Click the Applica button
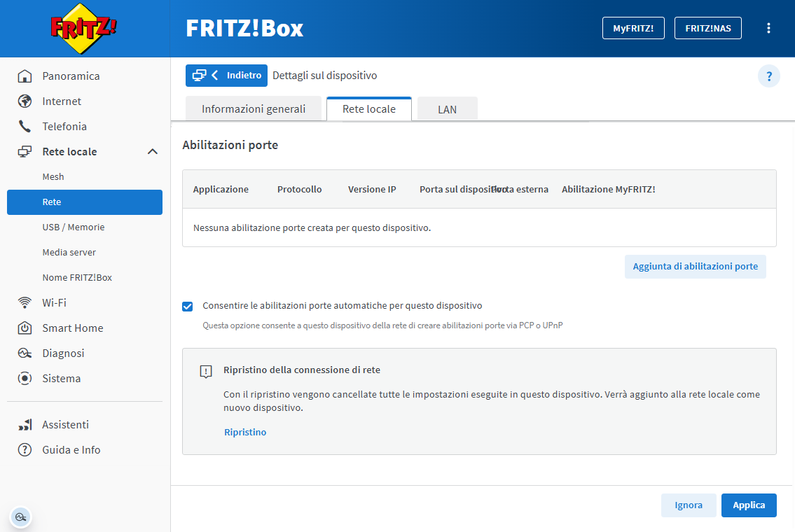 tap(749, 505)
